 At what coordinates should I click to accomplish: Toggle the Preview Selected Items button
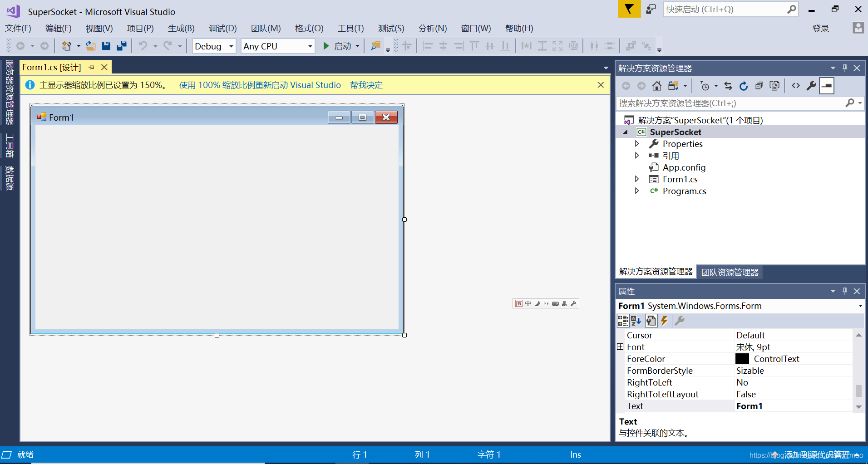827,86
